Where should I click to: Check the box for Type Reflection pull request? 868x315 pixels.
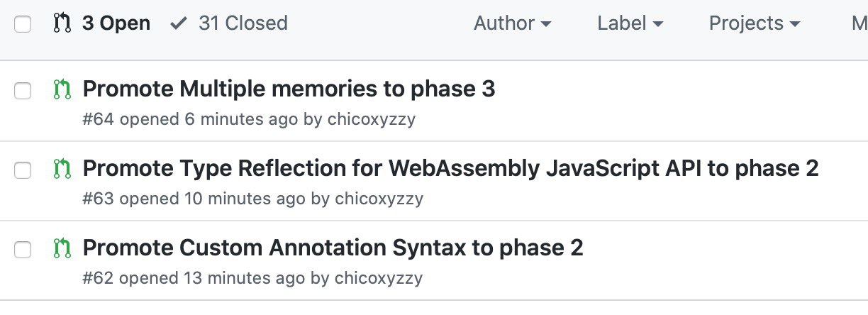click(23, 170)
